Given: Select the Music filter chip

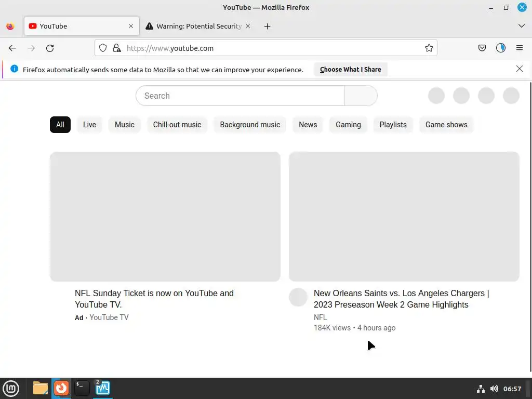Looking at the screenshot, I should (x=125, y=125).
